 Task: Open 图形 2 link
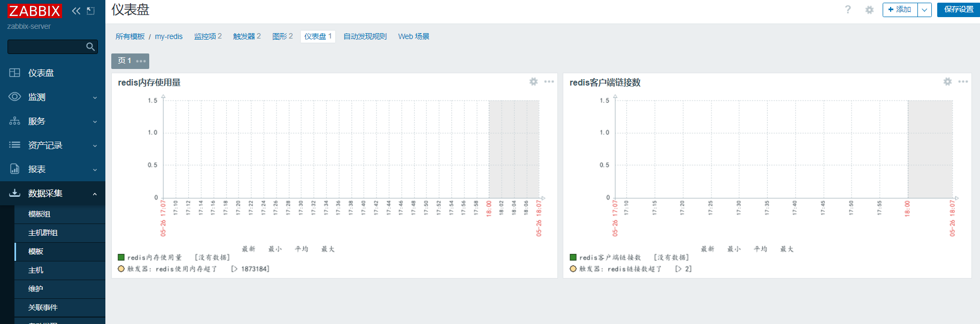pyautogui.click(x=282, y=36)
